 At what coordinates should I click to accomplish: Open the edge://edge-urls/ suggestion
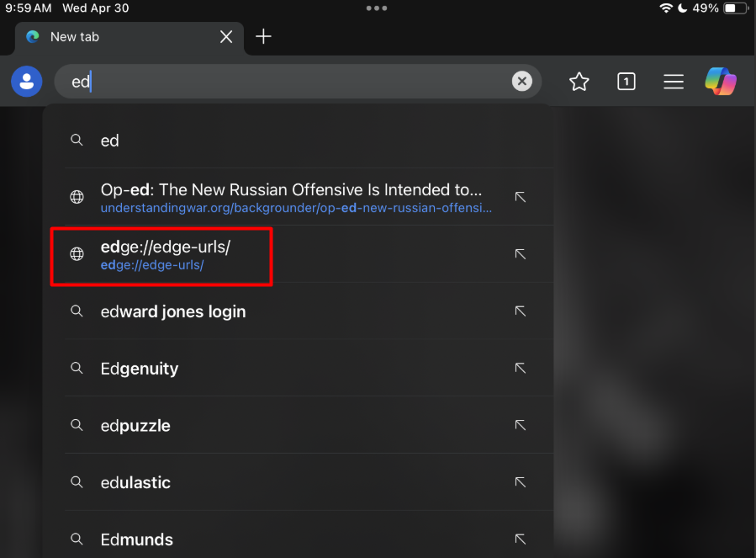pos(309,254)
